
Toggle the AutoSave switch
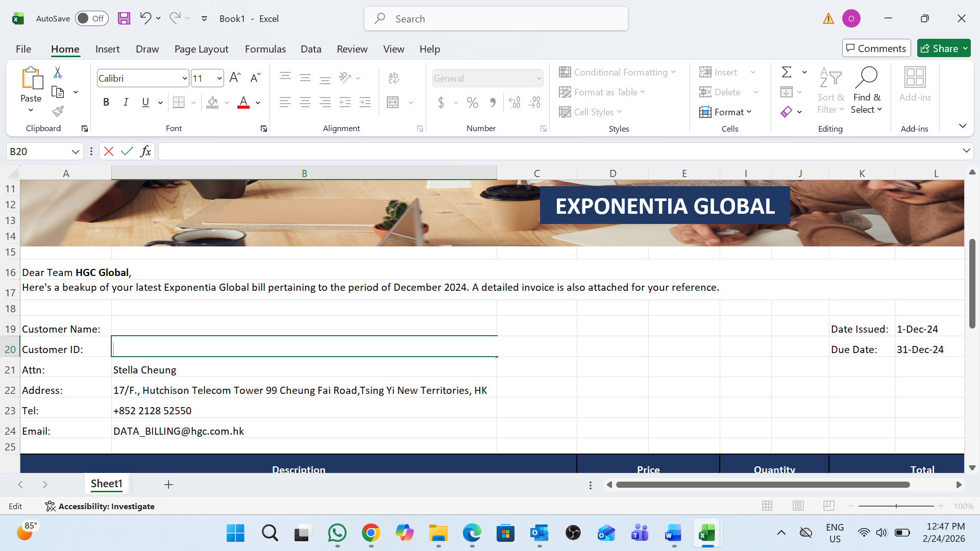91,19
